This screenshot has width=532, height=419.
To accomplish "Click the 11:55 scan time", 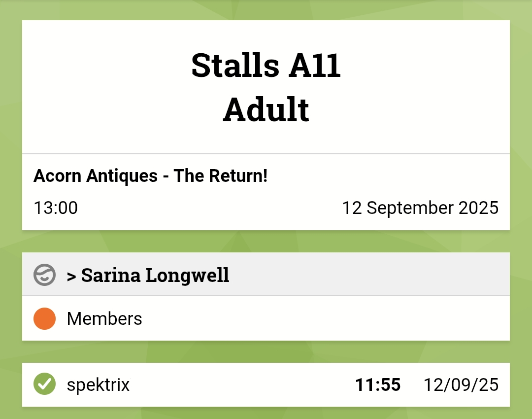I will pos(378,385).
